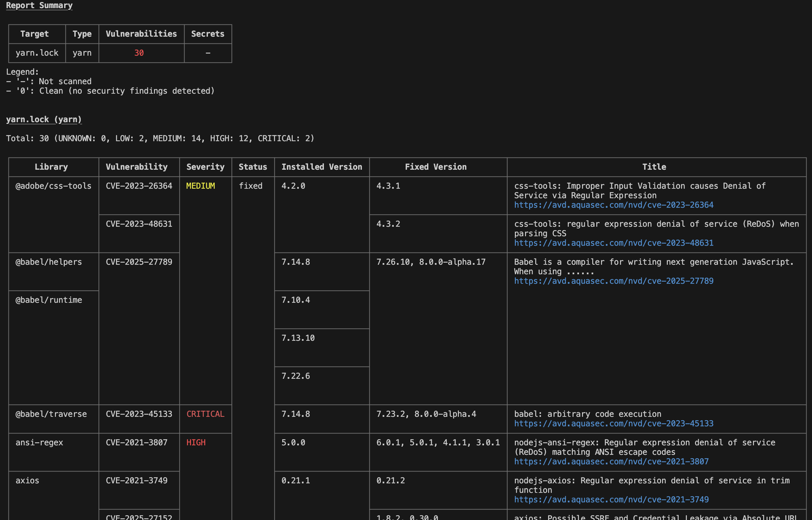Image resolution: width=812 pixels, height=520 pixels.
Task: Click the Secrets column header
Action: (208, 34)
